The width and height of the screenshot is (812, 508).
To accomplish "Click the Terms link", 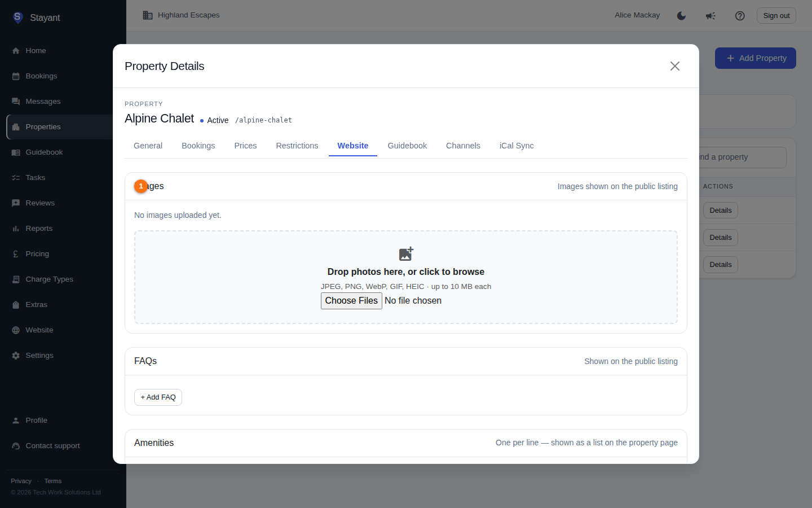I will point(53,481).
